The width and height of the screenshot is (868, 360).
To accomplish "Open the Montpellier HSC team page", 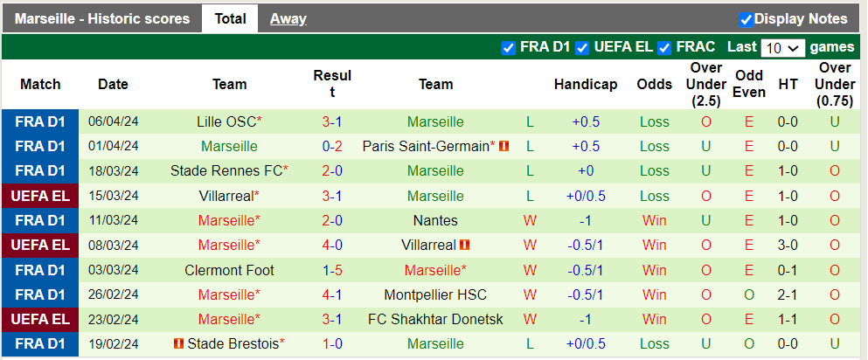I will 435,294.
